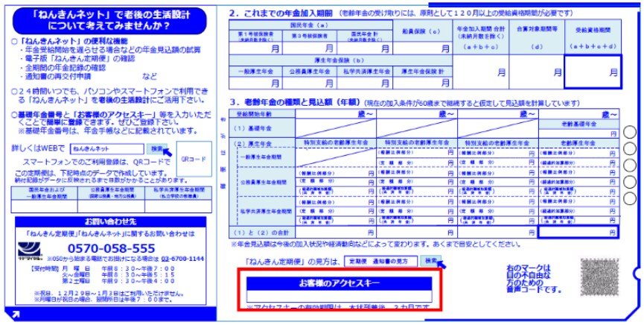Click the 【受付時間】 label

tap(45, 268)
